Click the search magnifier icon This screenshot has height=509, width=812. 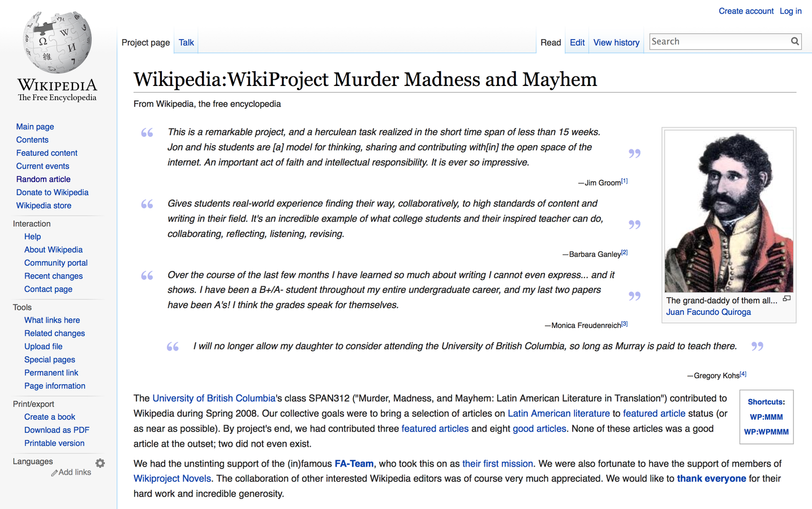tap(794, 41)
